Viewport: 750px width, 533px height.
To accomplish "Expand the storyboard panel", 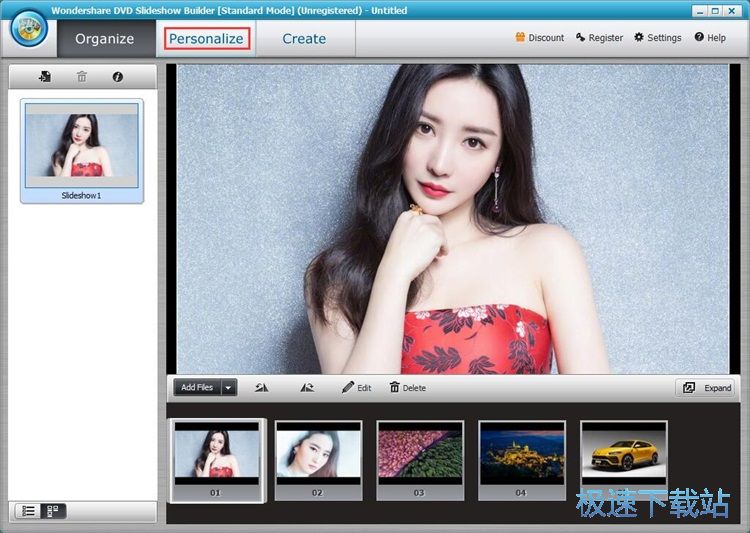I will pos(706,388).
